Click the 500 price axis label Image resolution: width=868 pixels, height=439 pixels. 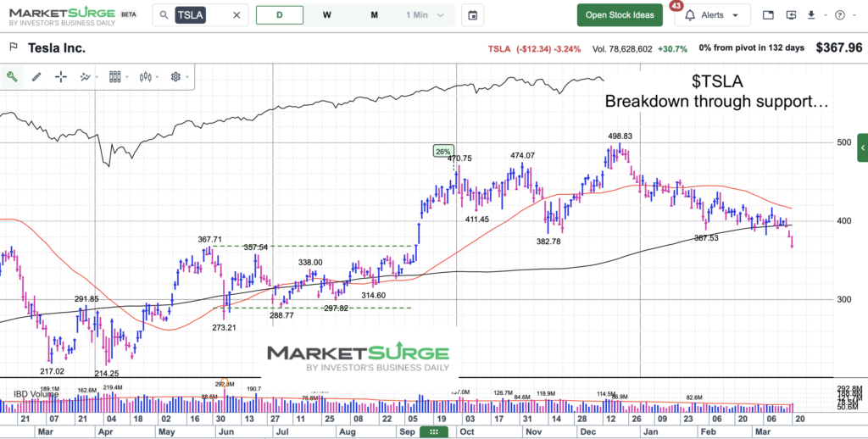tap(843, 142)
